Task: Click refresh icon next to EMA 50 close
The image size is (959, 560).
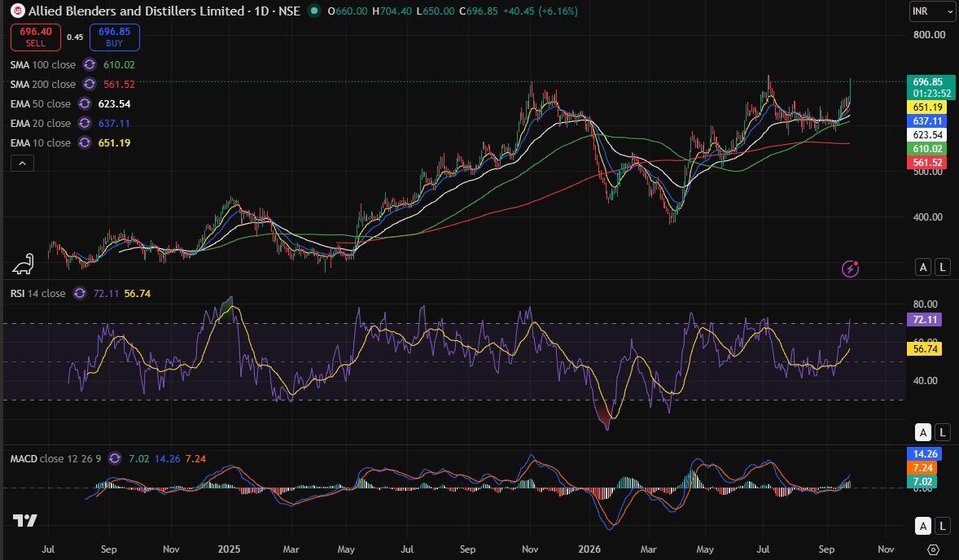Action: tap(85, 104)
